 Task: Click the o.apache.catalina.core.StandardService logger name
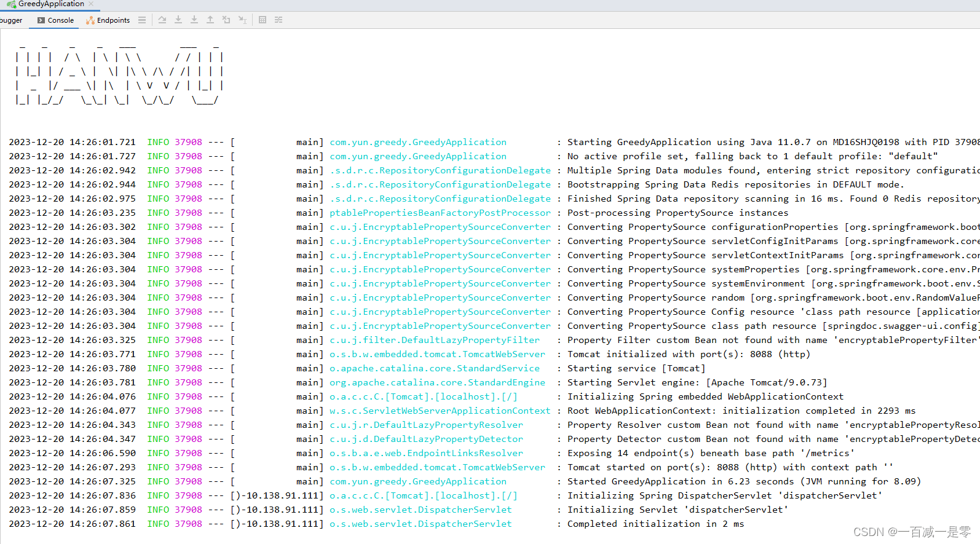click(x=435, y=368)
